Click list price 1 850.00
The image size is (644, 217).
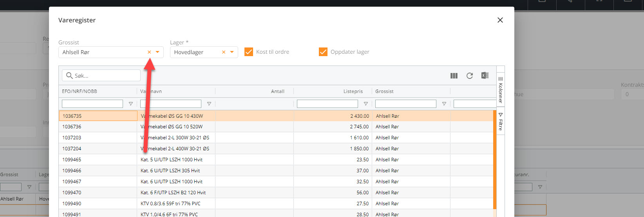(x=360, y=149)
